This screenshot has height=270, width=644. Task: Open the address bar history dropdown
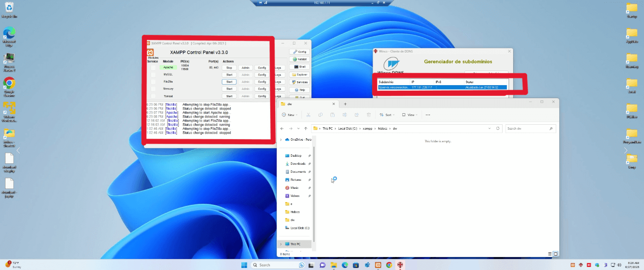tap(490, 128)
